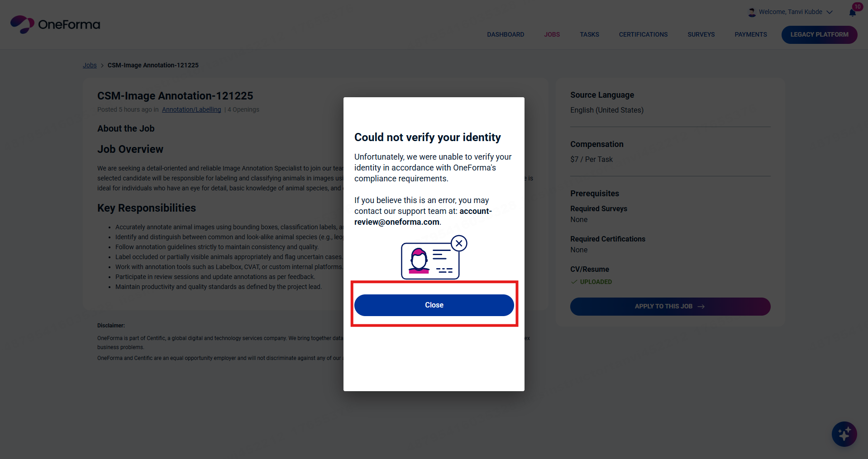The width and height of the screenshot is (868, 459).
Task: Open the Annotation/Labelling category link
Action: pos(191,109)
